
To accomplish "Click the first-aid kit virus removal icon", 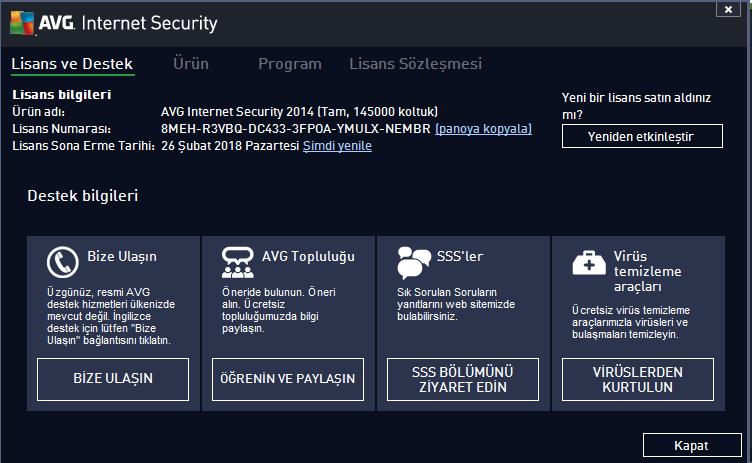I will click(589, 262).
